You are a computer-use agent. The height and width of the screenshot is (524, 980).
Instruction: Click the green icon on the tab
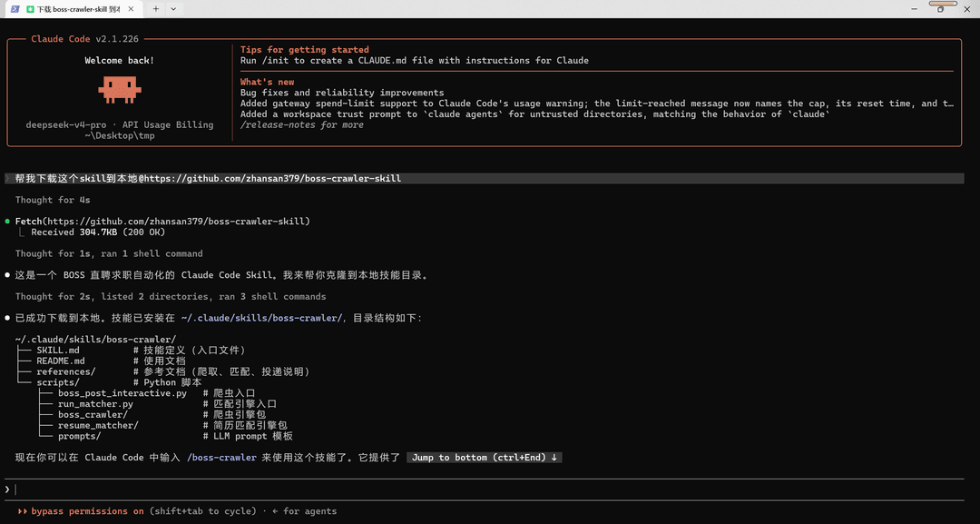(30, 9)
